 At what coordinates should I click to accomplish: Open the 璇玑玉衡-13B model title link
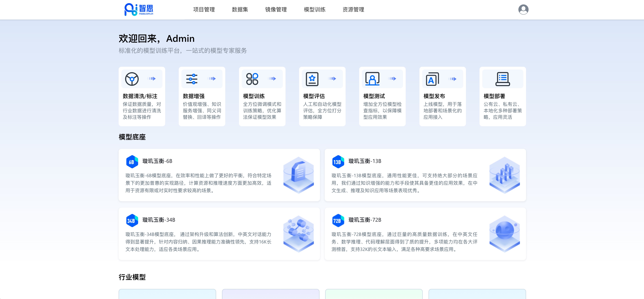click(x=365, y=161)
